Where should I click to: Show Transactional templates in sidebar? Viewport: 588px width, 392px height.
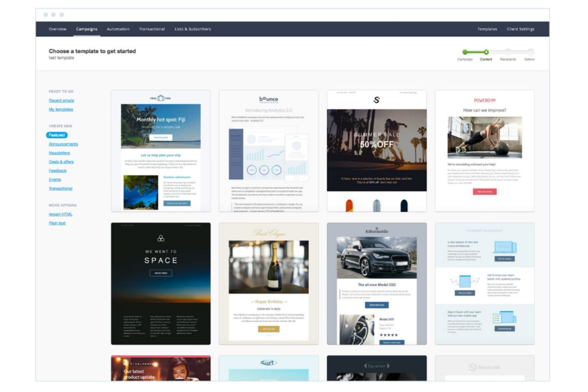[60, 189]
